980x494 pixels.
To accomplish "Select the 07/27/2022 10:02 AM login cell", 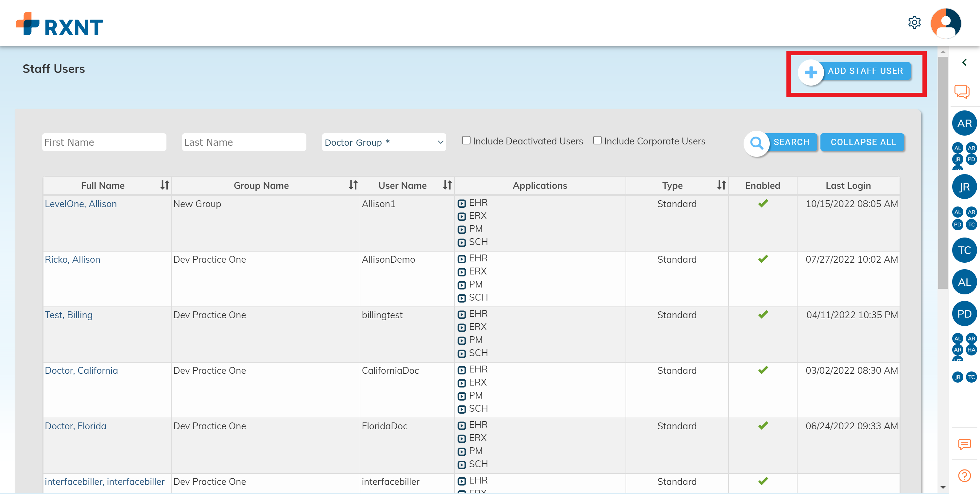I will click(848, 279).
